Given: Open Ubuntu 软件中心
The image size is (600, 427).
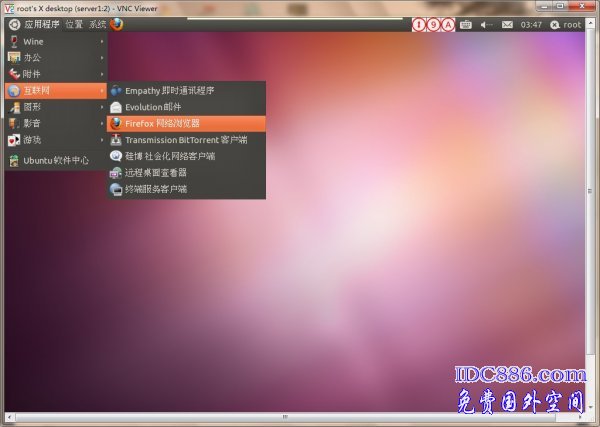Looking at the screenshot, I should click(55, 160).
